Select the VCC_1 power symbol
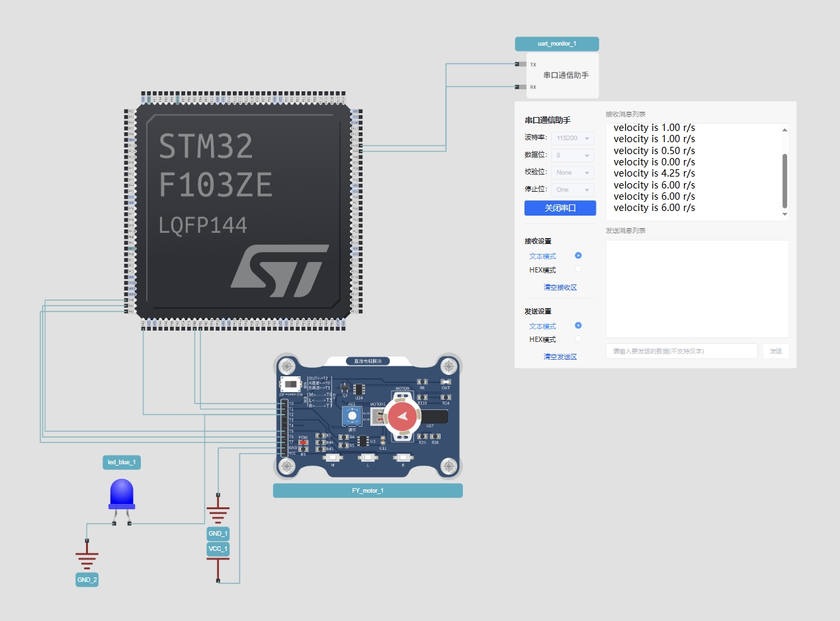This screenshot has width=840, height=621. point(218,569)
